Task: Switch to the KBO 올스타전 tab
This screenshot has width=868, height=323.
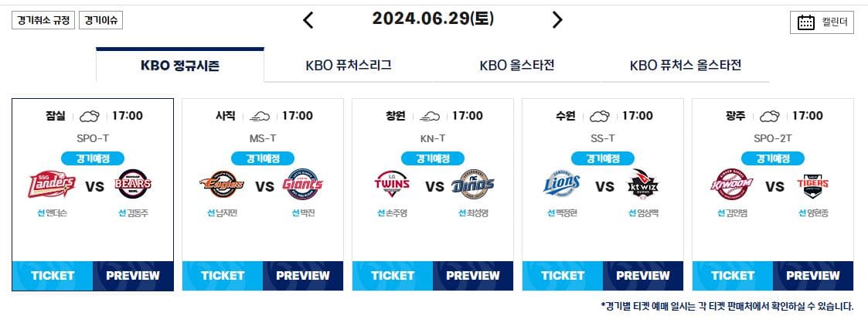Action: click(x=517, y=65)
